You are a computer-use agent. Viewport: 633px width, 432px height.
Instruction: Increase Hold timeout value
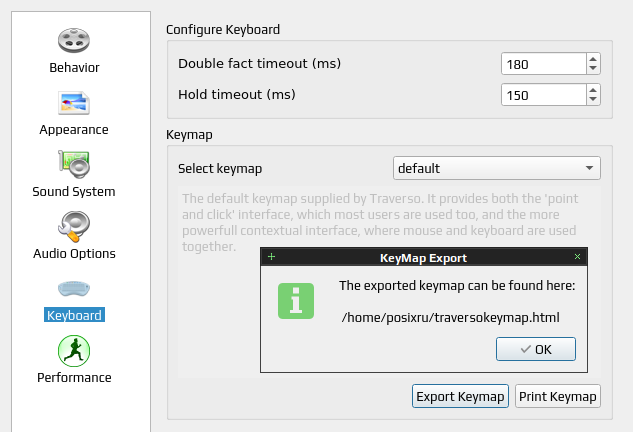(x=593, y=90)
